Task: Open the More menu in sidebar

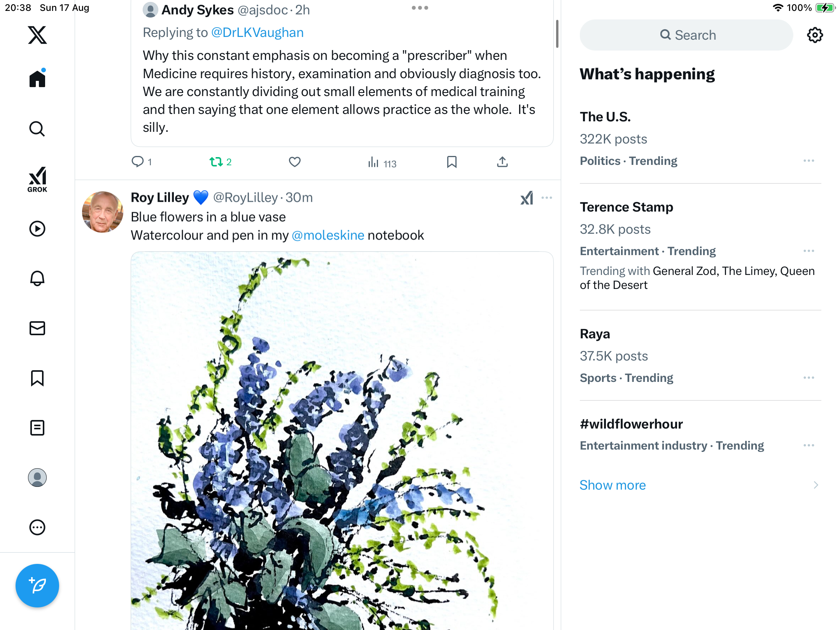Action: coord(37,527)
